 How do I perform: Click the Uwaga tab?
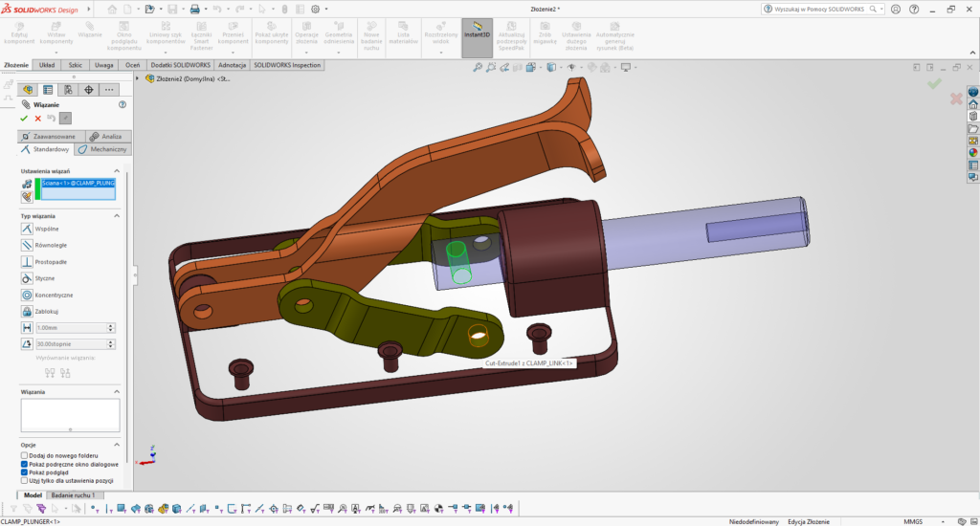(103, 65)
